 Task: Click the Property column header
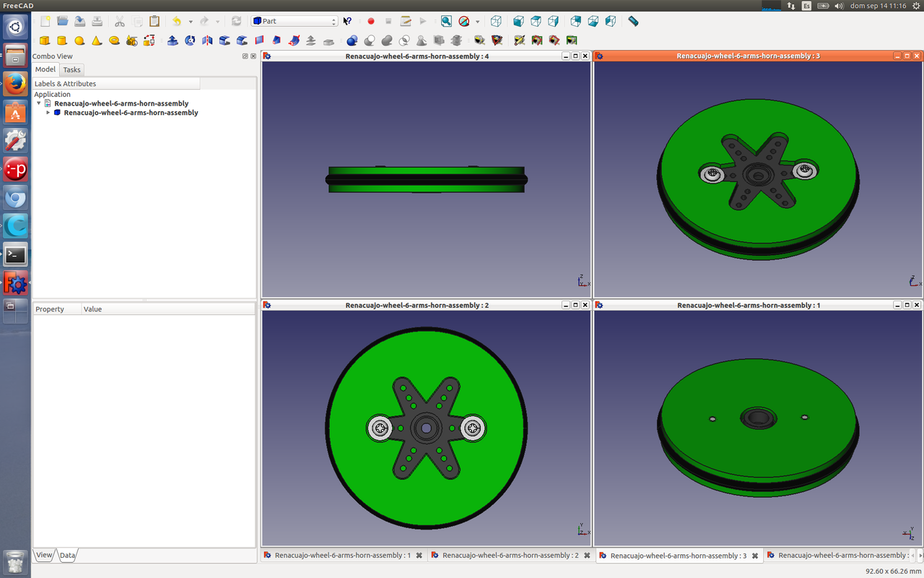point(50,309)
